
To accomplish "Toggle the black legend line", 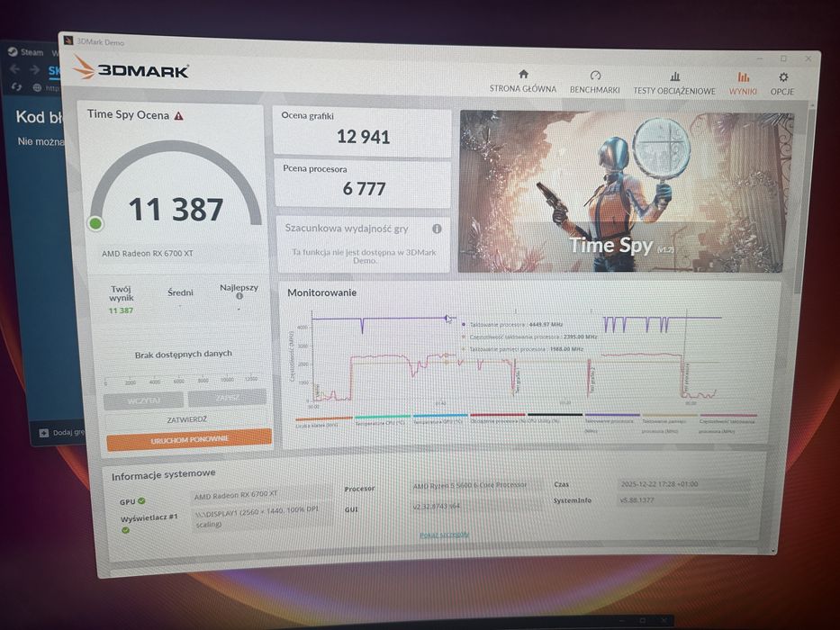I will (x=555, y=414).
